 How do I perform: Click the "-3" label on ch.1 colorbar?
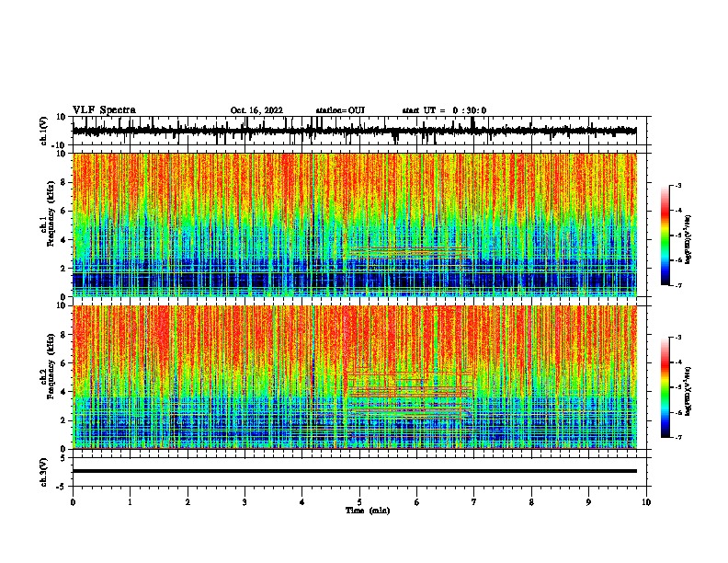coord(677,185)
